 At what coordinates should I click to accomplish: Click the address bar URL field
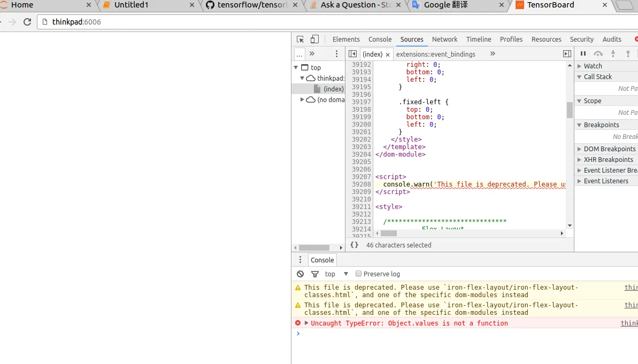point(337,22)
